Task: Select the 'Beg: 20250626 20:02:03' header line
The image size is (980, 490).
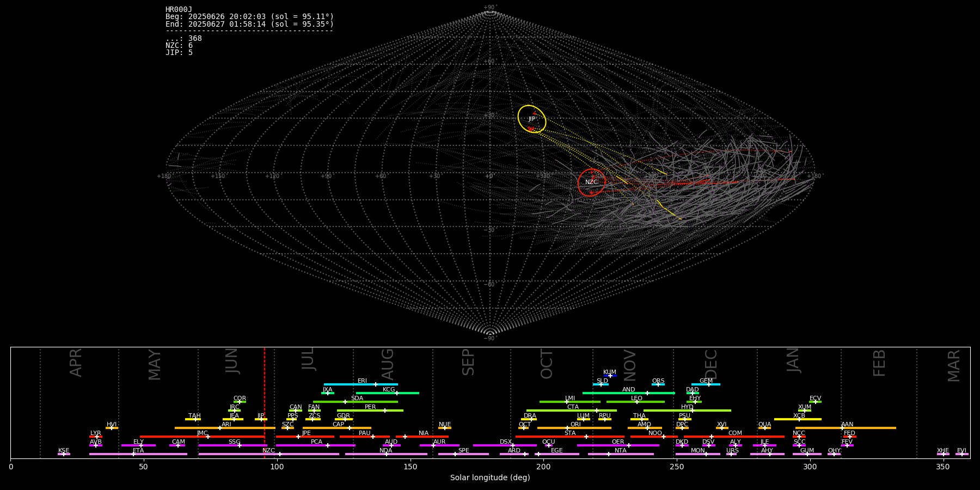Action: pyautogui.click(x=250, y=17)
